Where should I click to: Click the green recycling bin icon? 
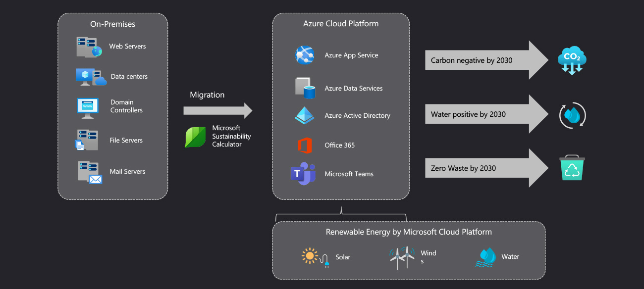(x=572, y=168)
